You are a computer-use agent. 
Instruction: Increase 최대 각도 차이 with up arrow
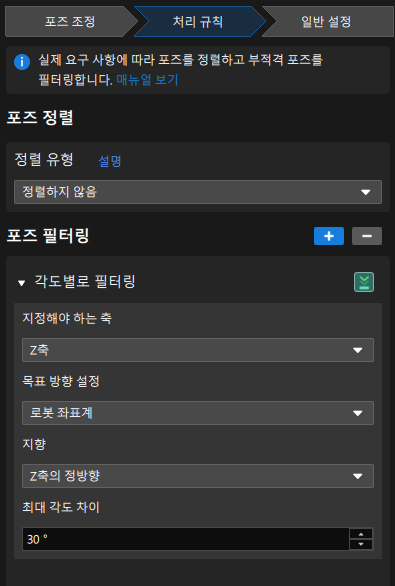click(361, 534)
